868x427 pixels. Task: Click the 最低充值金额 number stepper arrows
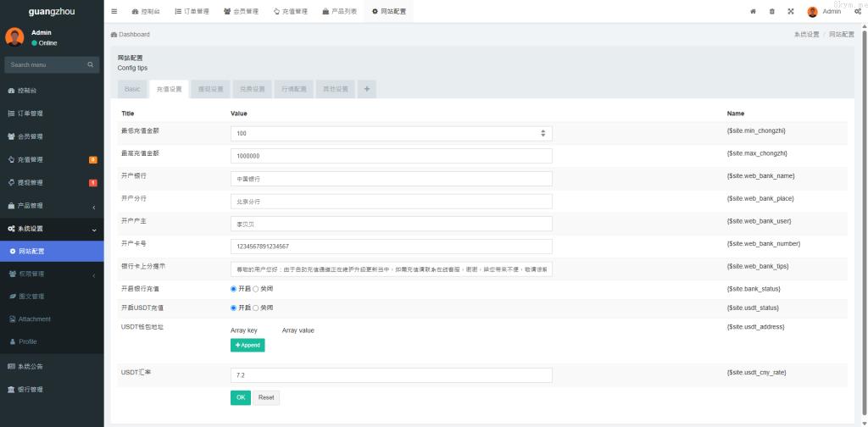click(x=542, y=133)
